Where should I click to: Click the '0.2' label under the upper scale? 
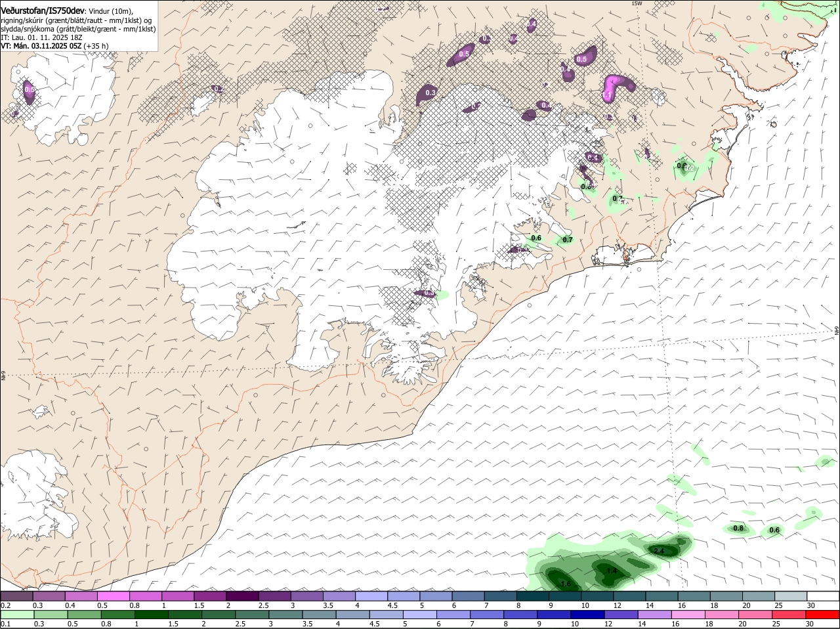pyautogui.click(x=5, y=605)
